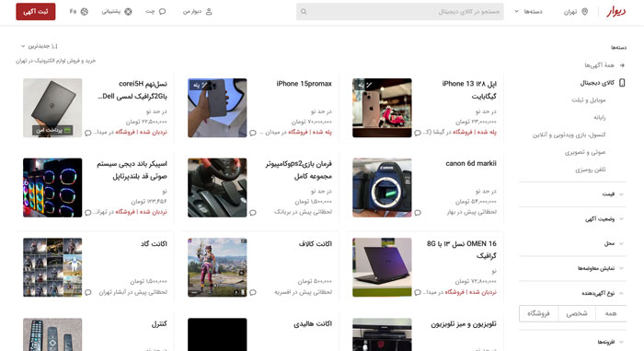This screenshot has width=644, height=351.
Task: Collapse the نوع آگهی‌دهنده advertiser type filter
Action: point(572,293)
